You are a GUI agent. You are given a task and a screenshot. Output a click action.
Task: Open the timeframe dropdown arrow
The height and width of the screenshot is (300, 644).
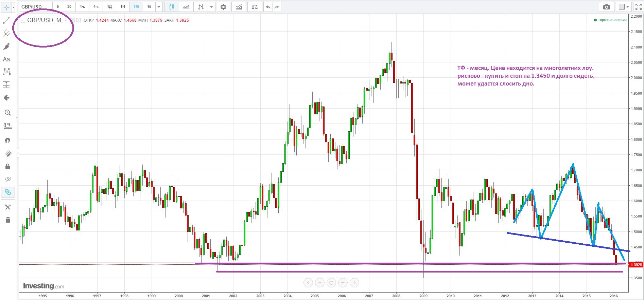(159, 7)
